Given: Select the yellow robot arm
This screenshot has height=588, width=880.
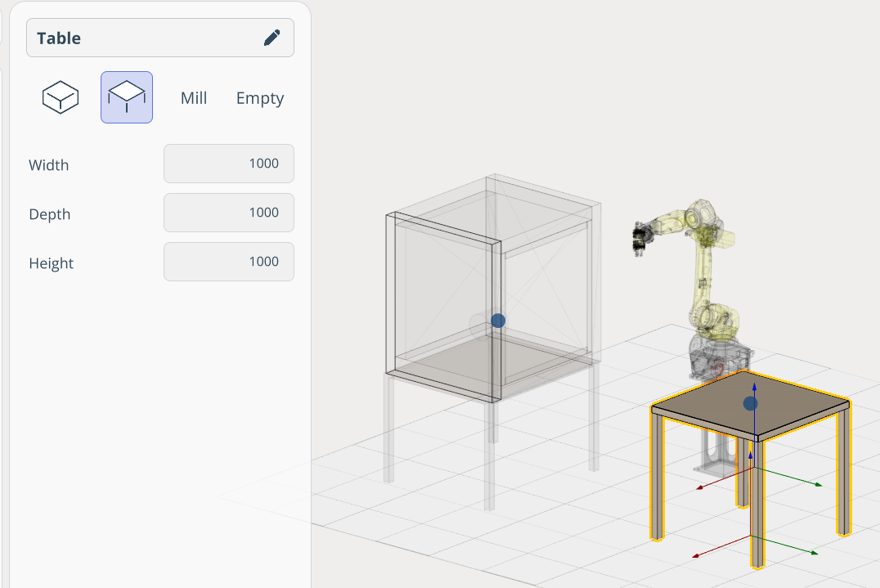Looking at the screenshot, I should click(705, 270).
